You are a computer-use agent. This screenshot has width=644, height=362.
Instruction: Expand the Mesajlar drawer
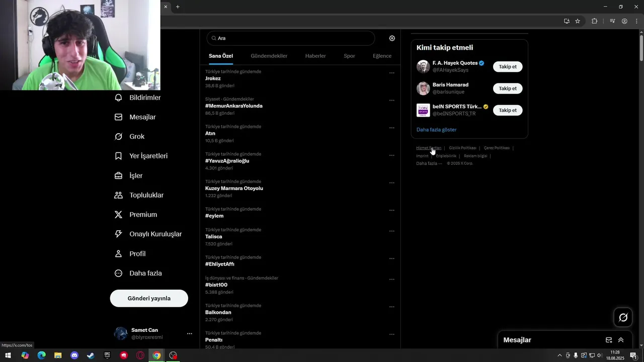(x=621, y=340)
